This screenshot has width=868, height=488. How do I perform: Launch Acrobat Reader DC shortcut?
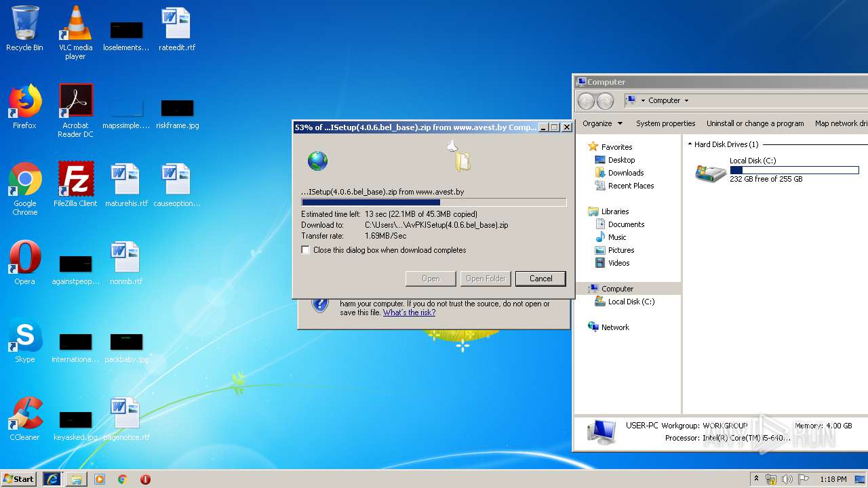coord(75,110)
